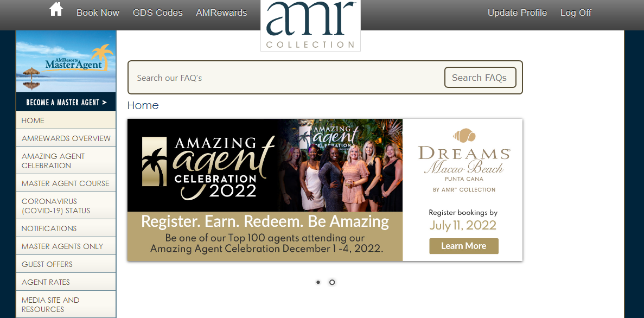Go to the home page via house icon
The image size is (644, 318).
tap(56, 9)
